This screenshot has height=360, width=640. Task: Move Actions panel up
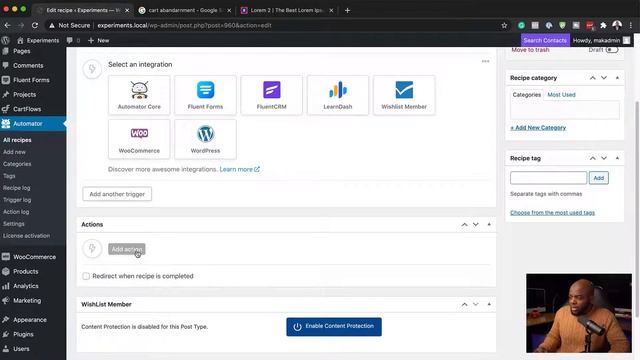(x=464, y=224)
